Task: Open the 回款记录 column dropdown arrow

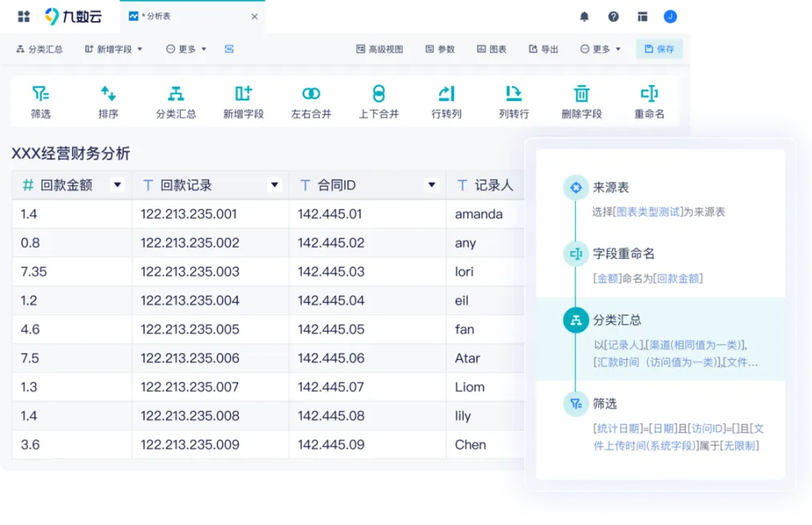Action: click(275, 185)
